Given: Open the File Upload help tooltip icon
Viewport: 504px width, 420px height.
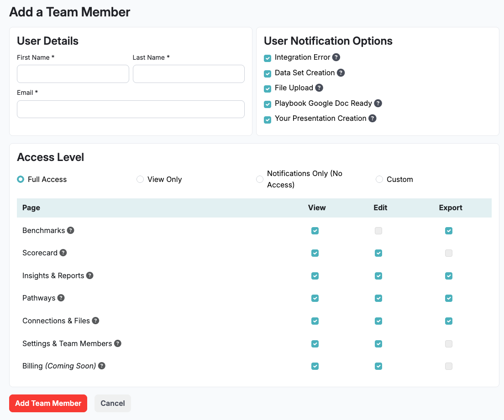Looking at the screenshot, I should (319, 88).
